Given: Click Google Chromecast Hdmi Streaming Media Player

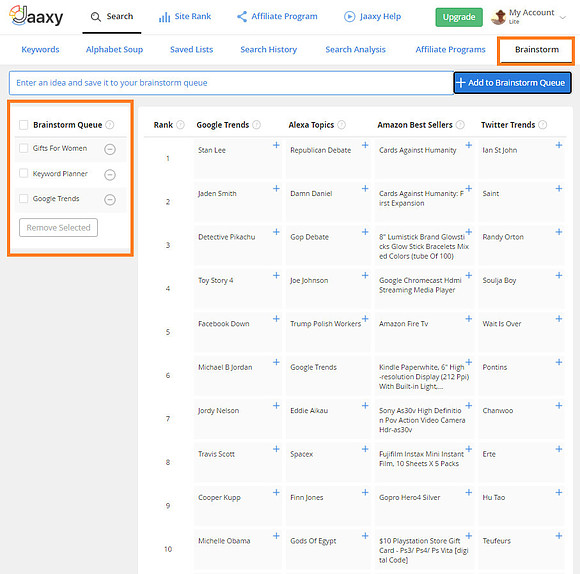Looking at the screenshot, I should pos(420,285).
